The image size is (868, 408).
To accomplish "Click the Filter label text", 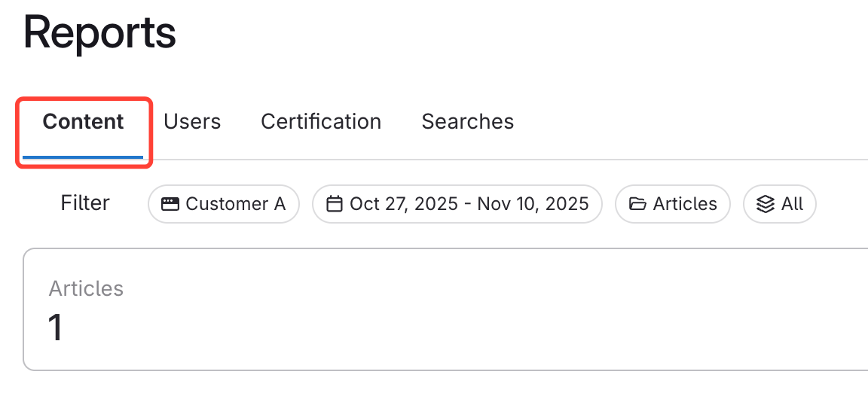I will pos(85,203).
